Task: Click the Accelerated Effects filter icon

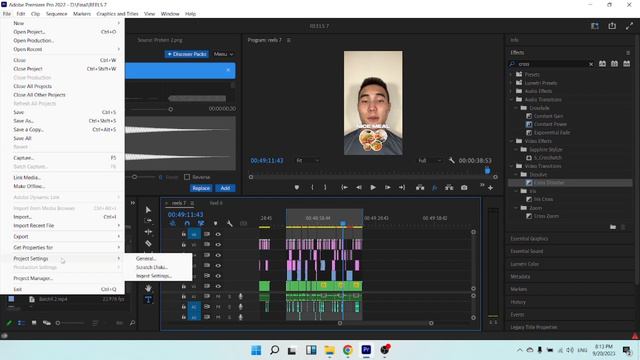Action: [602, 64]
